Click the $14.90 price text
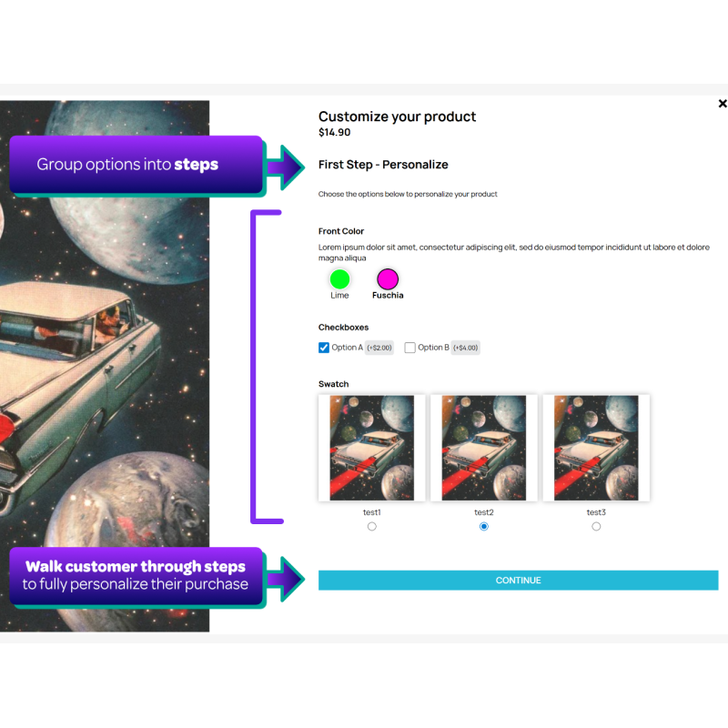Image resolution: width=728 pixels, height=728 pixels. pyautogui.click(x=334, y=132)
